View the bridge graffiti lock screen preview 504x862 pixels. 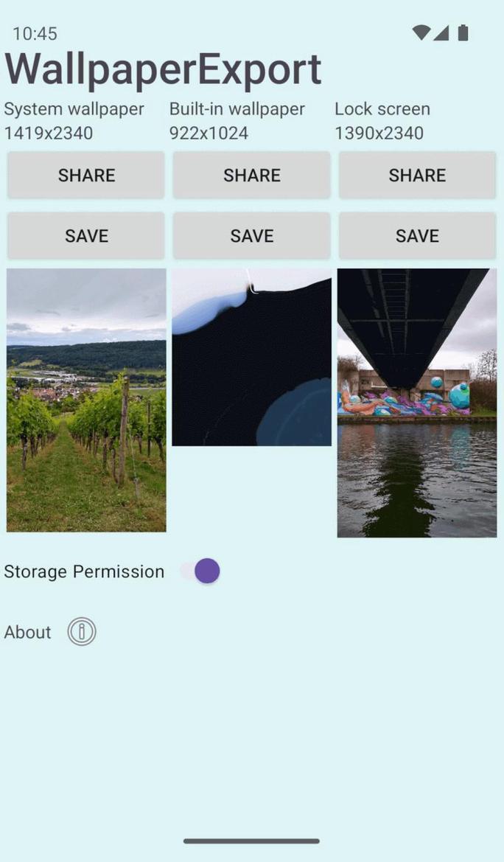416,403
